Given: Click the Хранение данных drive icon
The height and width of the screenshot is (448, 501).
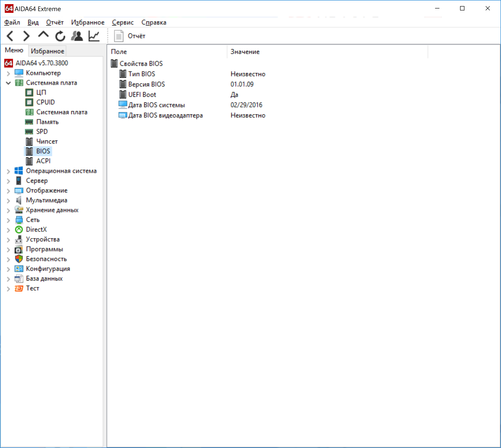Looking at the screenshot, I should coord(19,210).
